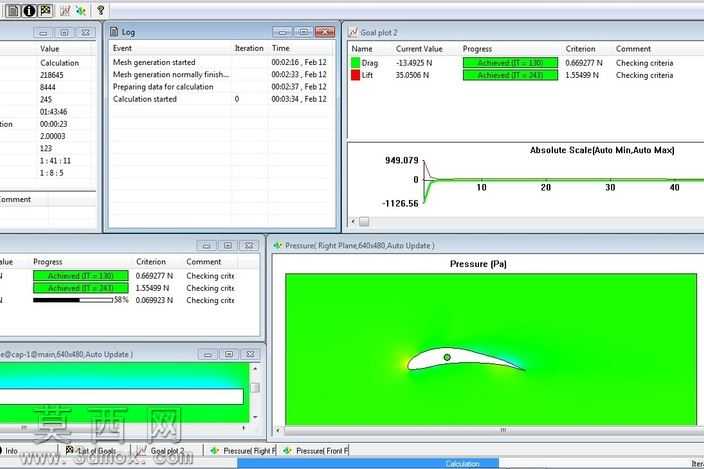Minimize the cap-1@main preview window
Image resolution: width=704 pixels, height=469 pixels.
pyautogui.click(x=207, y=355)
